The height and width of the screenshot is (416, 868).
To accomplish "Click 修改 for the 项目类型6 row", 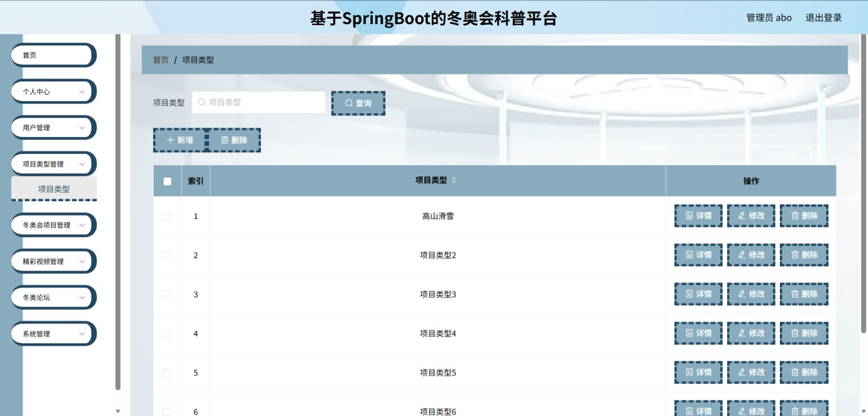I will pyautogui.click(x=751, y=409).
